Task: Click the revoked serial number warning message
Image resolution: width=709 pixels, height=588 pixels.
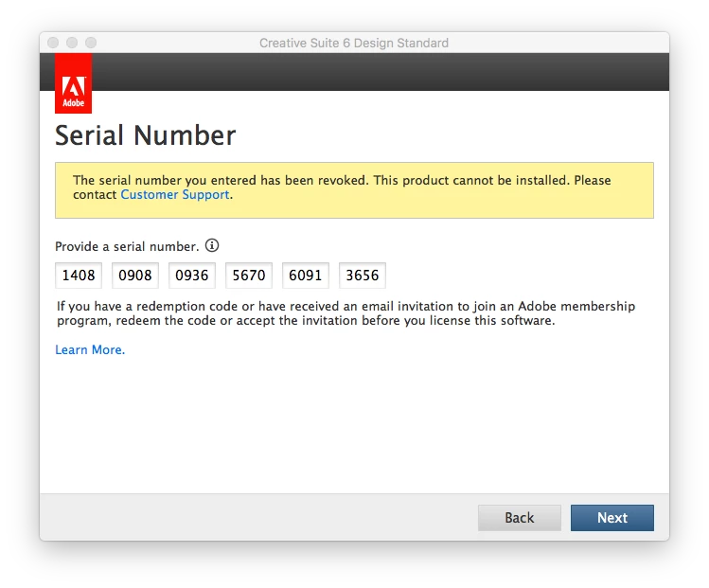Action: 354,190
